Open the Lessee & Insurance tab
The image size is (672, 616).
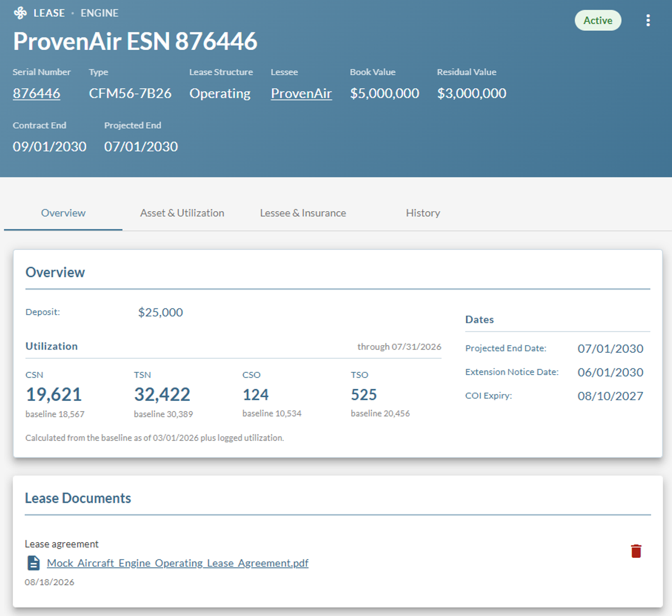(x=303, y=213)
